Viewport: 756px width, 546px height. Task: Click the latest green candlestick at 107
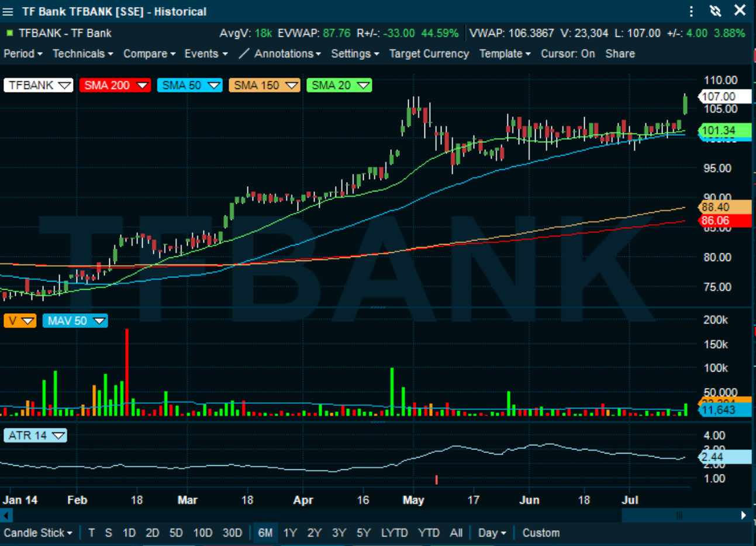click(685, 104)
